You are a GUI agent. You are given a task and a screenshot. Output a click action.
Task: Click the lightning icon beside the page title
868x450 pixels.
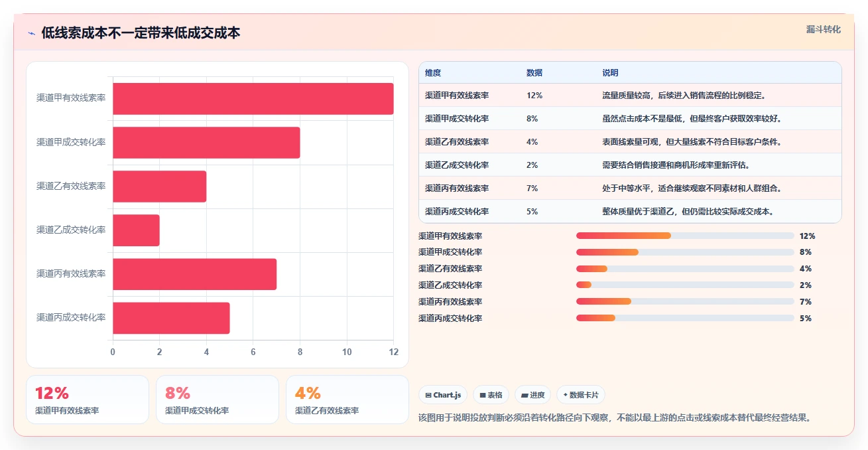point(32,33)
